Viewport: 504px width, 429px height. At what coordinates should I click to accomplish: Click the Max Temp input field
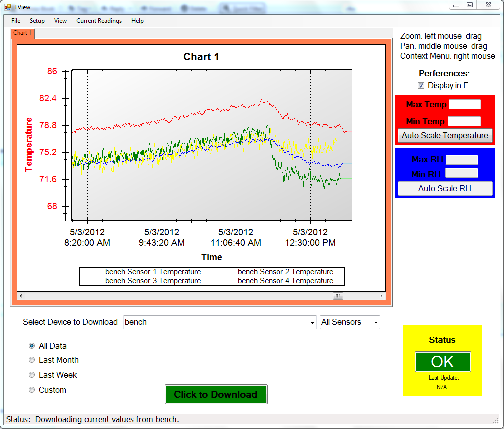click(x=465, y=105)
